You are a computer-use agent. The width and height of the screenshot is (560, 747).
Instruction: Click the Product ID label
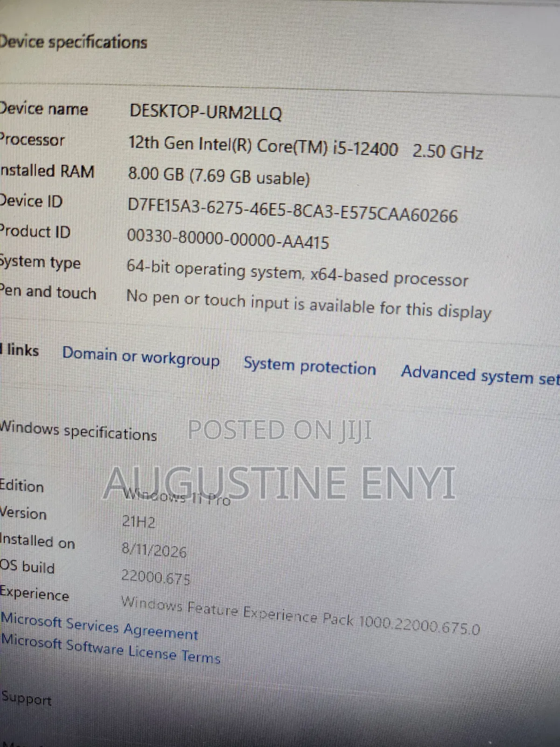pos(35,231)
